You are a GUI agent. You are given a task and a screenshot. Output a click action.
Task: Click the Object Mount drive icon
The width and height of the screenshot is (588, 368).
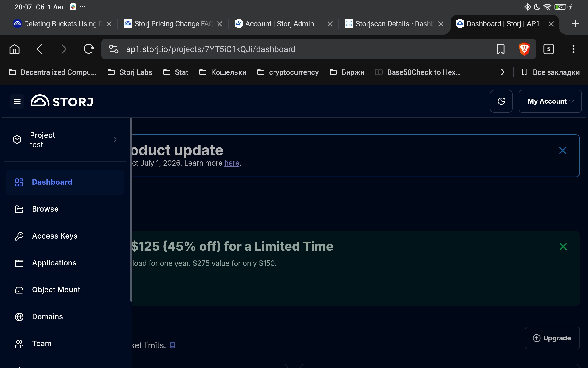[19, 290]
